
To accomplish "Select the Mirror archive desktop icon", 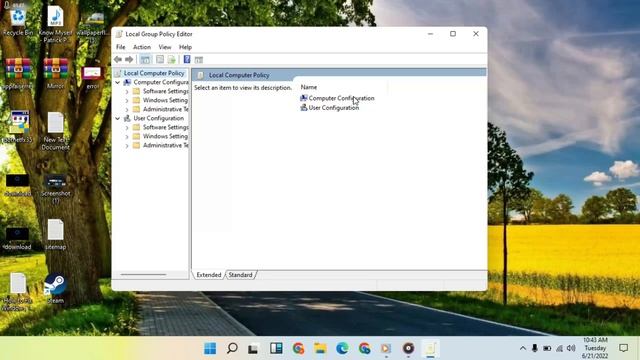I will (56, 73).
